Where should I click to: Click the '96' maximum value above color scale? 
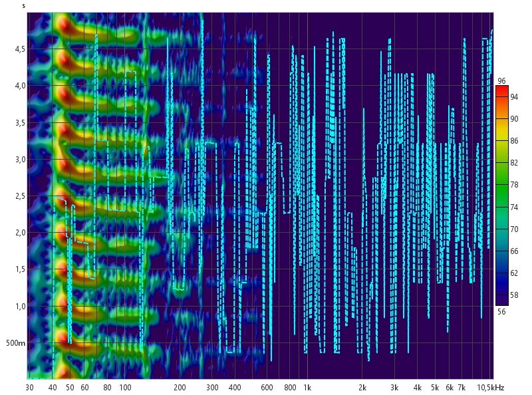pyautogui.click(x=501, y=80)
